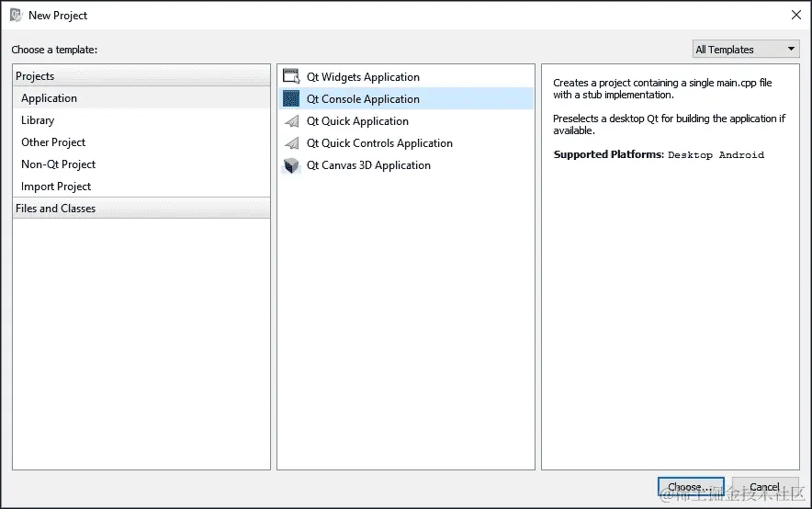This screenshot has height=509, width=812.
Task: Click the Qt Console Application icon
Action: [x=291, y=98]
